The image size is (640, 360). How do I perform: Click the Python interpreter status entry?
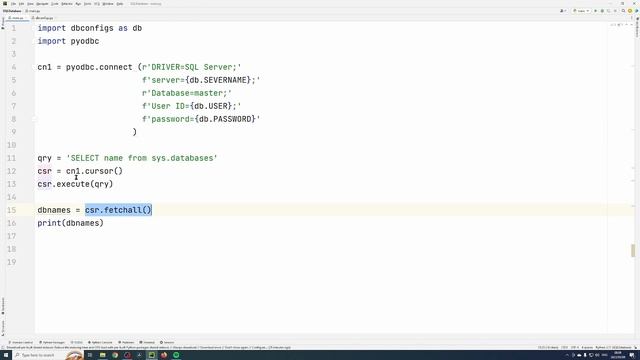click(x=613, y=348)
